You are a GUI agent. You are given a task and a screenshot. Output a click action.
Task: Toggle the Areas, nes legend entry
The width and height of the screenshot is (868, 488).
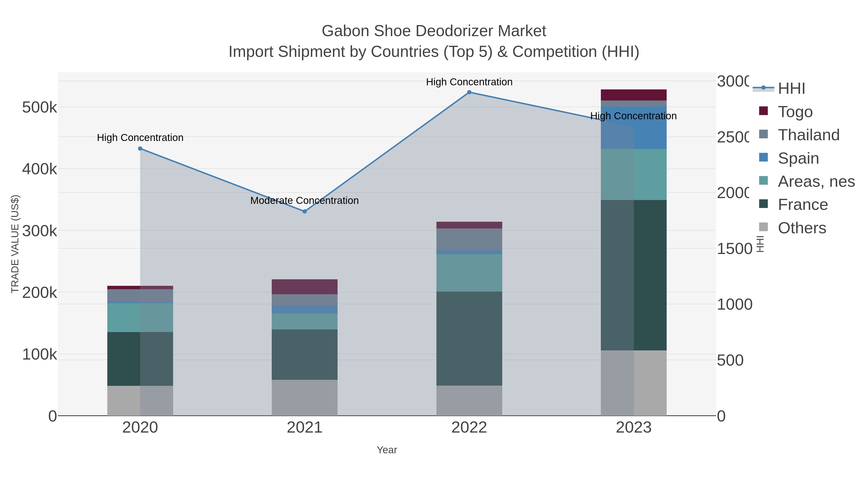(x=807, y=181)
